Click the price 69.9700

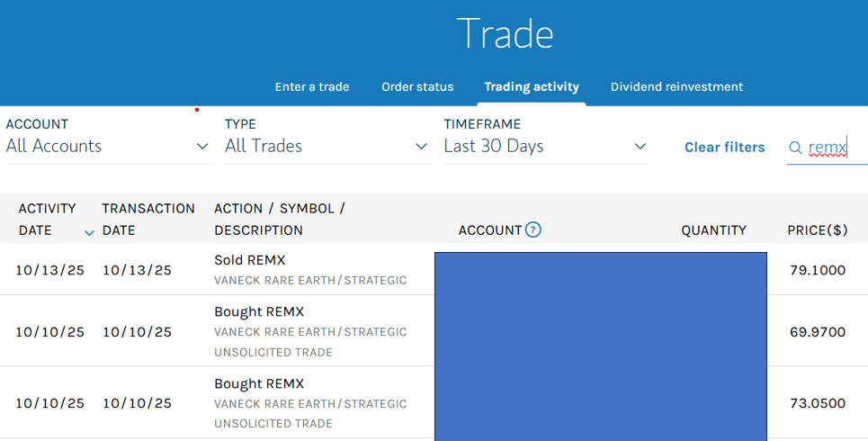(818, 332)
